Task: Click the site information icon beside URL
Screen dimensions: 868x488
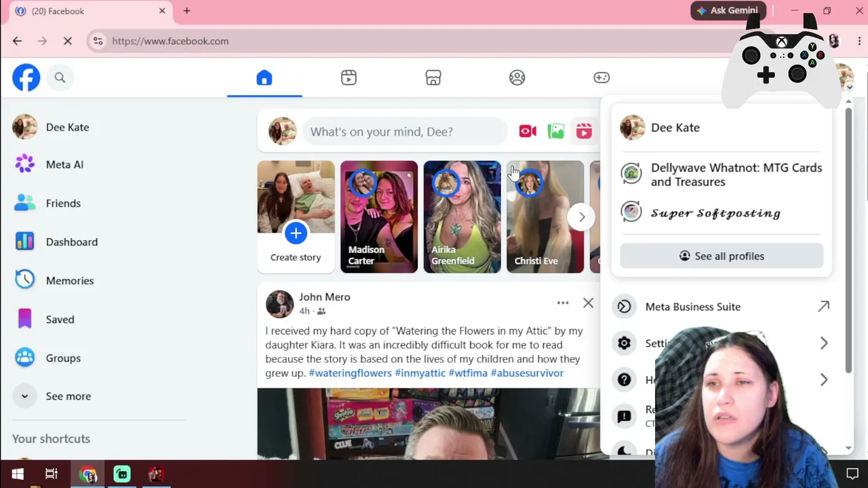Action: (98, 41)
